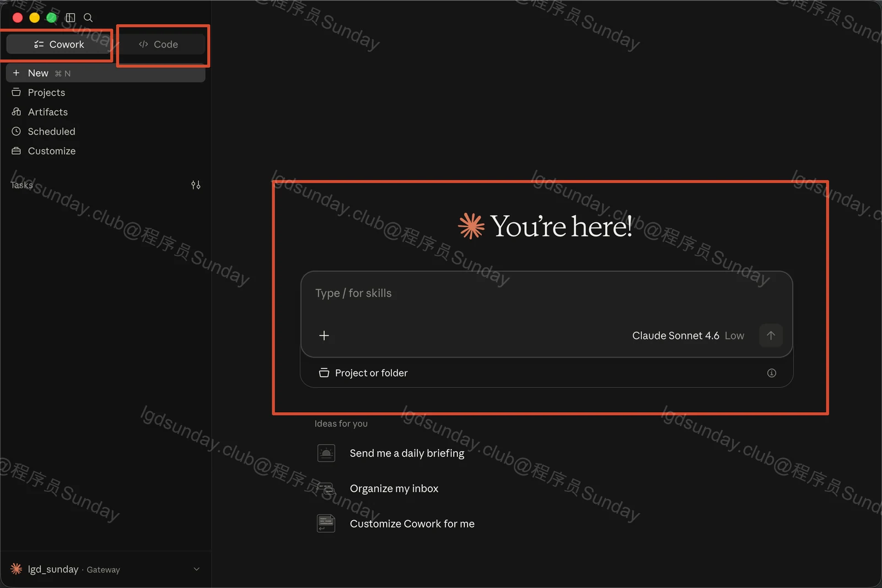Image resolution: width=882 pixels, height=588 pixels.
Task: Open Projects in the sidebar
Action: click(x=105, y=93)
